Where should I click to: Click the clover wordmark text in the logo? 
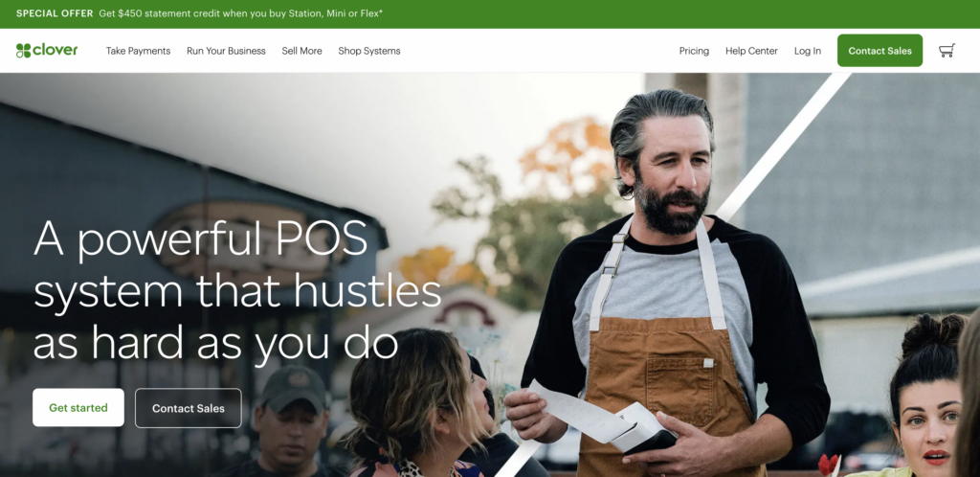pyautogui.click(x=56, y=50)
